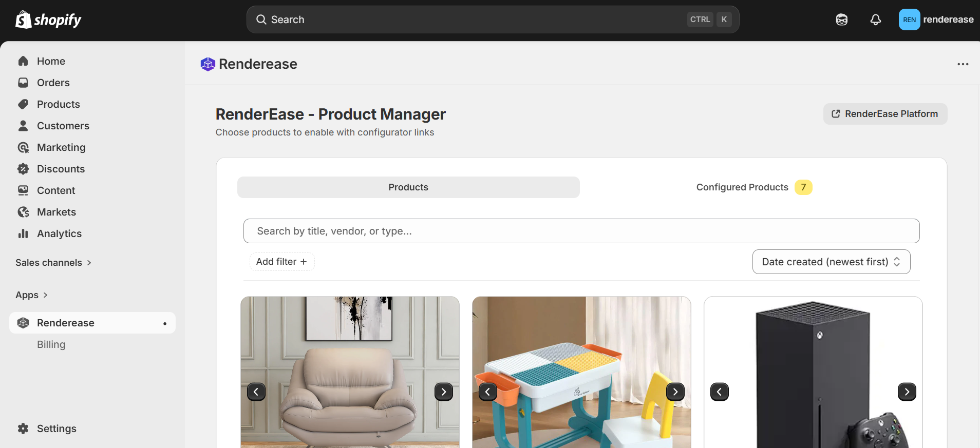Open the notifications bell

pyautogui.click(x=876, y=20)
